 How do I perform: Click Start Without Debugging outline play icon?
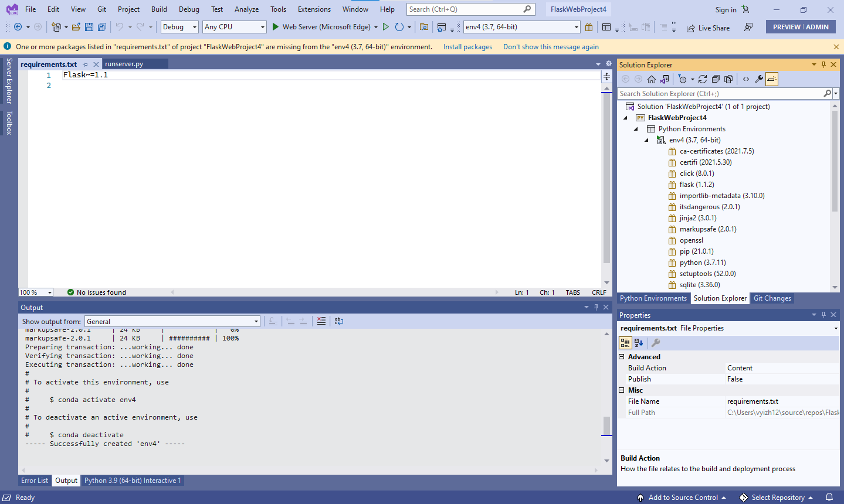pos(385,27)
